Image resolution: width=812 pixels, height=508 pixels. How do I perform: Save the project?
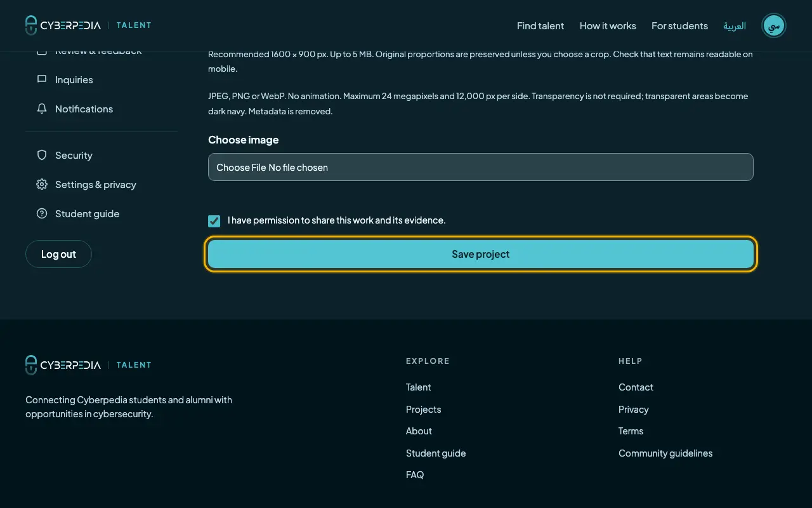481,254
